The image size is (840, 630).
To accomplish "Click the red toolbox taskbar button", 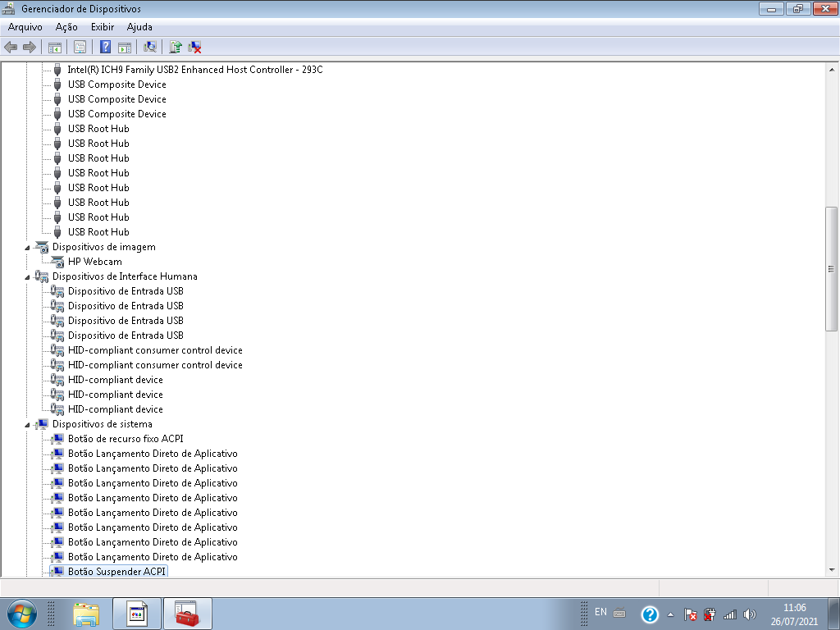I will [187, 614].
